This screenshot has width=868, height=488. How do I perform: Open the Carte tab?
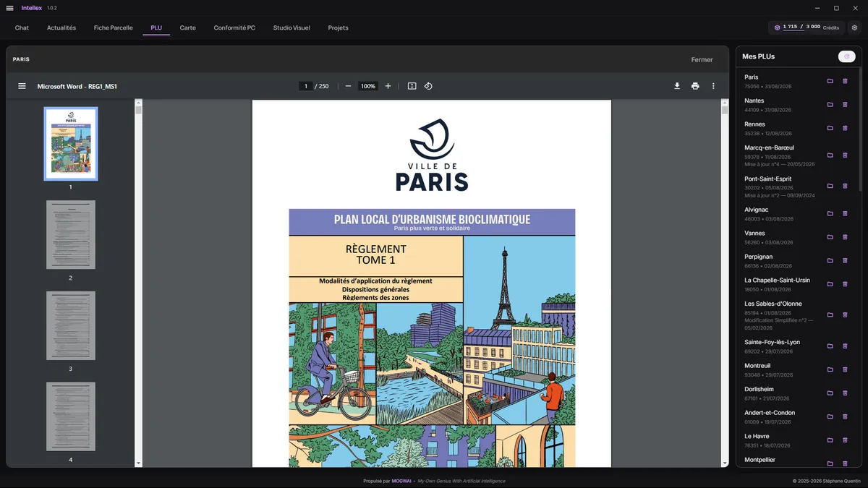(188, 27)
